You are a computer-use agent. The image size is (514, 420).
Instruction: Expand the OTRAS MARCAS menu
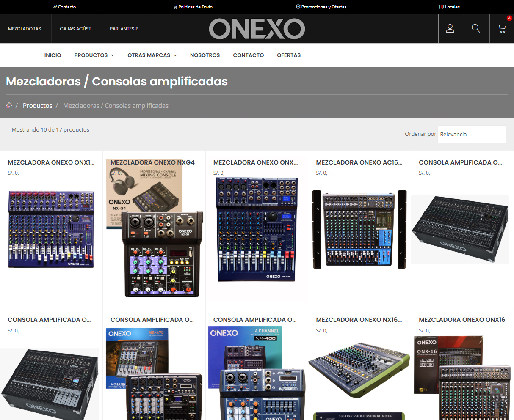(x=152, y=55)
